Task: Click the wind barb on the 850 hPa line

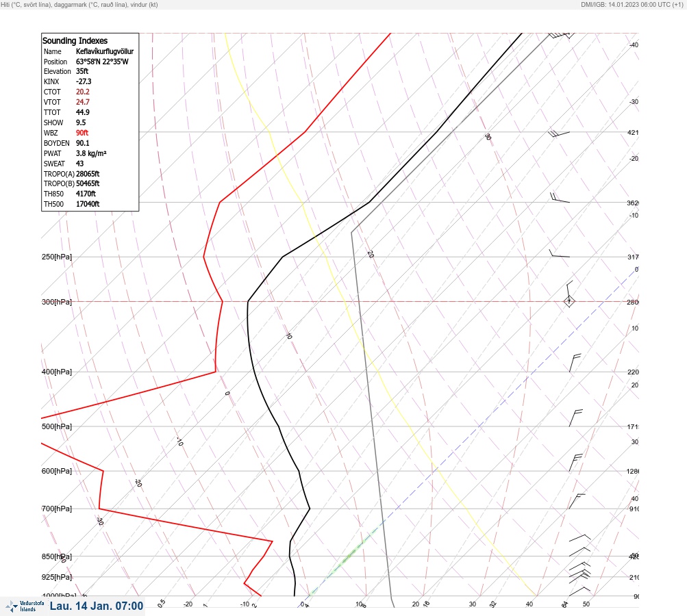Action: click(x=579, y=552)
